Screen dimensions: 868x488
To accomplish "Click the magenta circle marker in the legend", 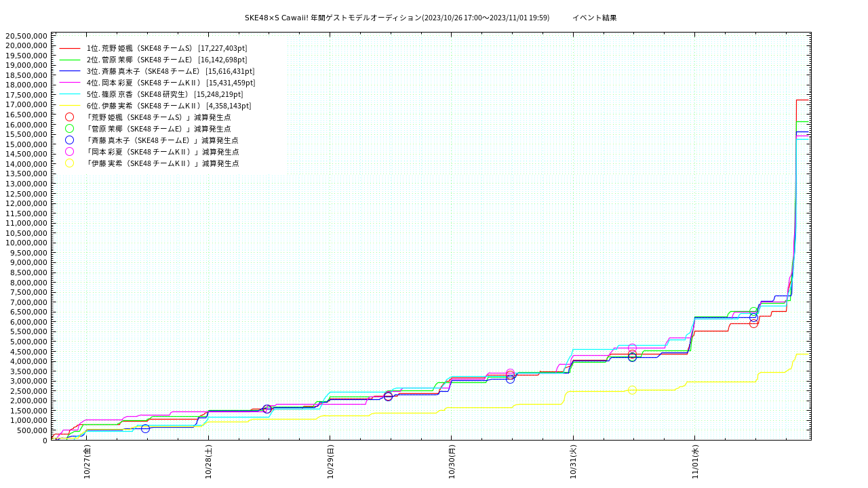I will click(69, 152).
